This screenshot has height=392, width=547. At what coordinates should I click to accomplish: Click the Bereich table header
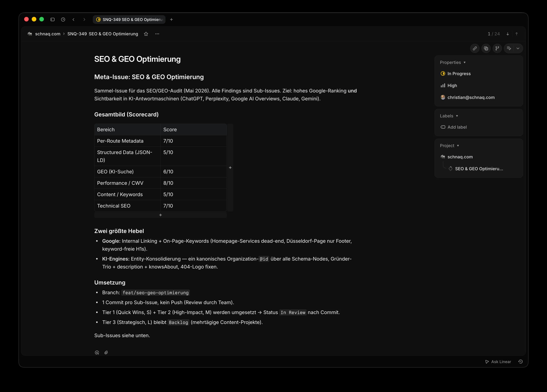127,129
